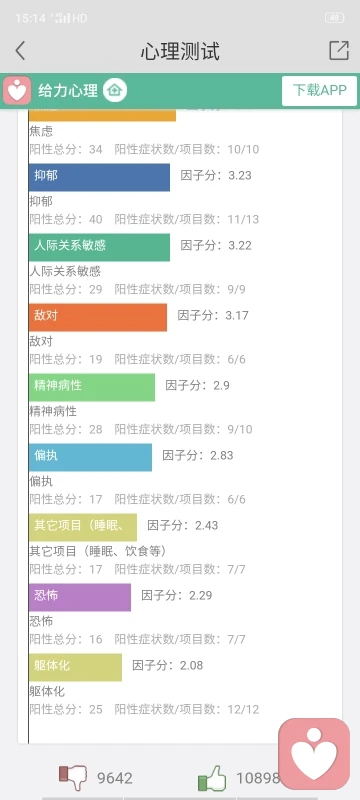Select the purple 恐怖 bar
The width and height of the screenshot is (360, 800).
tap(80, 597)
